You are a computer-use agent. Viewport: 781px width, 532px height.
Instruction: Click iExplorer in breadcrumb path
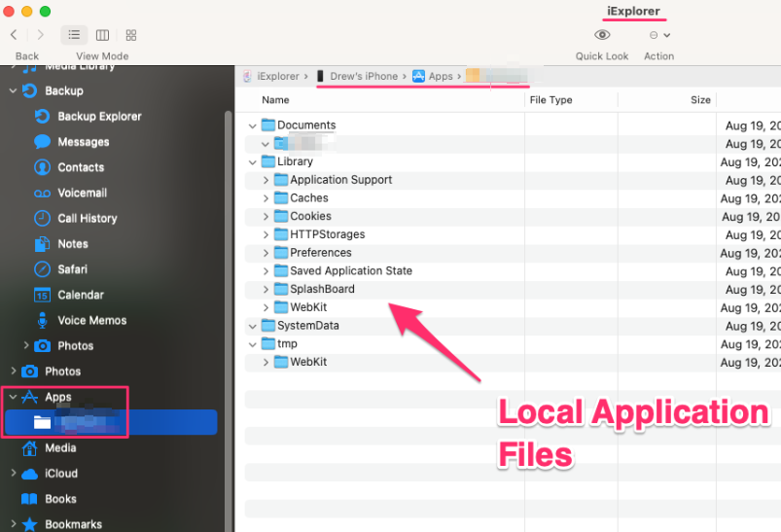coord(278,76)
